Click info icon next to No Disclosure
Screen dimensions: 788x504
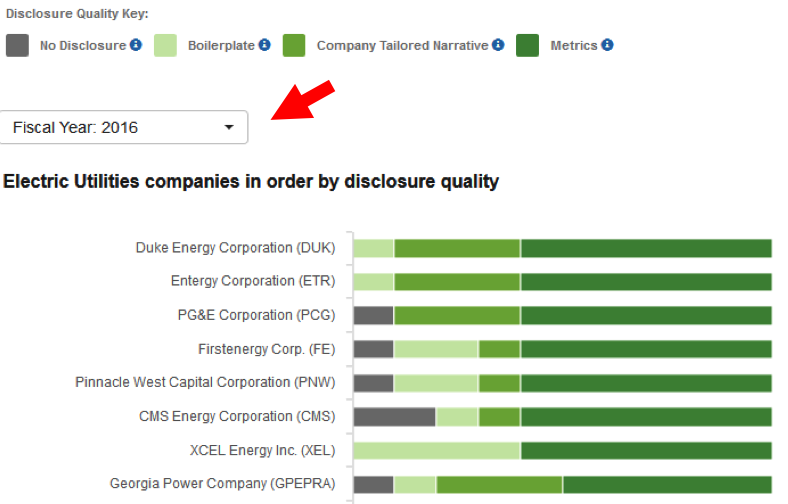(136, 45)
